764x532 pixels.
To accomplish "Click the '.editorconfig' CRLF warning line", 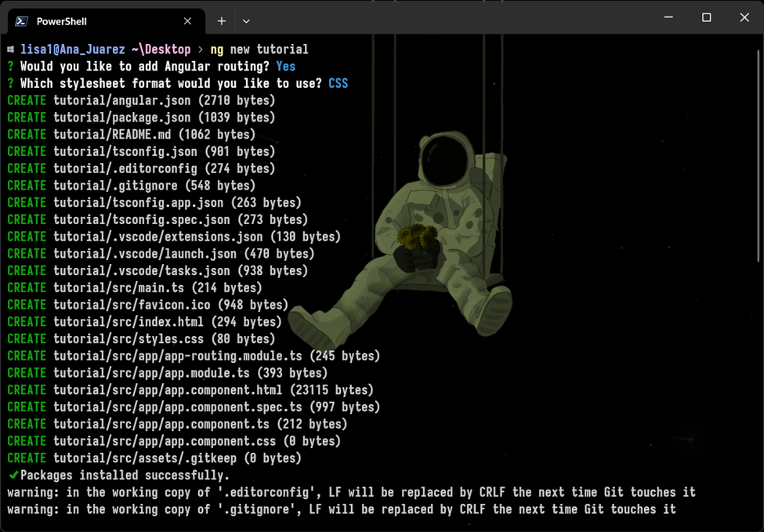I will click(x=351, y=493).
